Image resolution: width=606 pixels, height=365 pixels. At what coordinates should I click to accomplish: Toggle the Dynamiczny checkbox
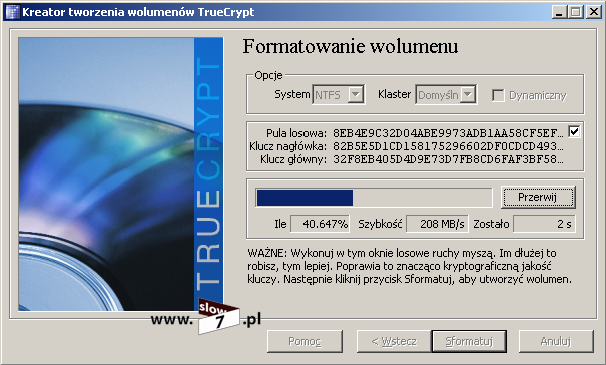click(x=498, y=95)
